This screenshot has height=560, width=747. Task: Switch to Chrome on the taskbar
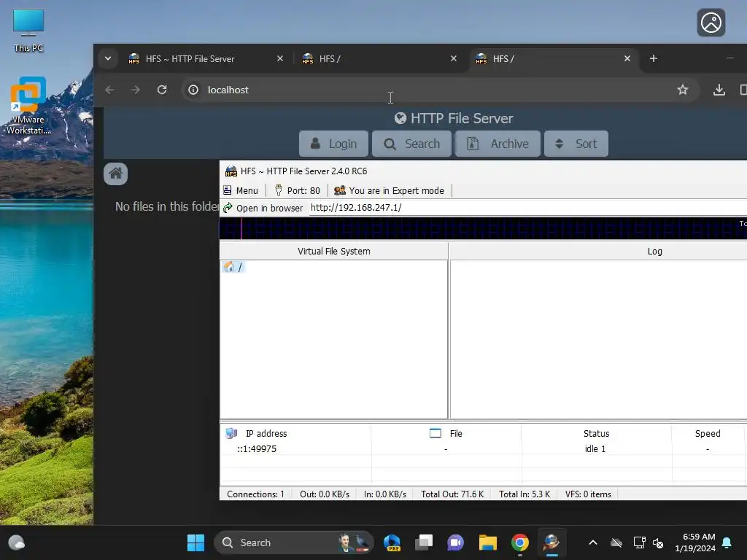519,542
